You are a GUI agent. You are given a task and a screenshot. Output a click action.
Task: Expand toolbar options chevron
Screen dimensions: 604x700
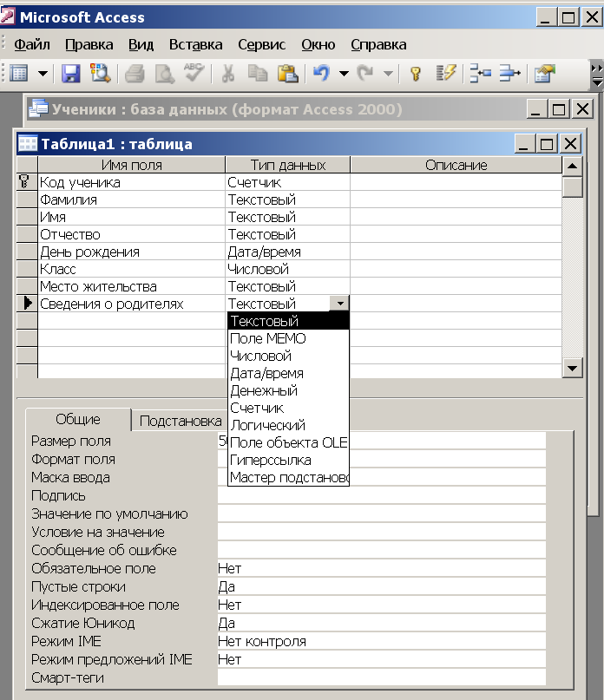pyautogui.click(x=597, y=75)
